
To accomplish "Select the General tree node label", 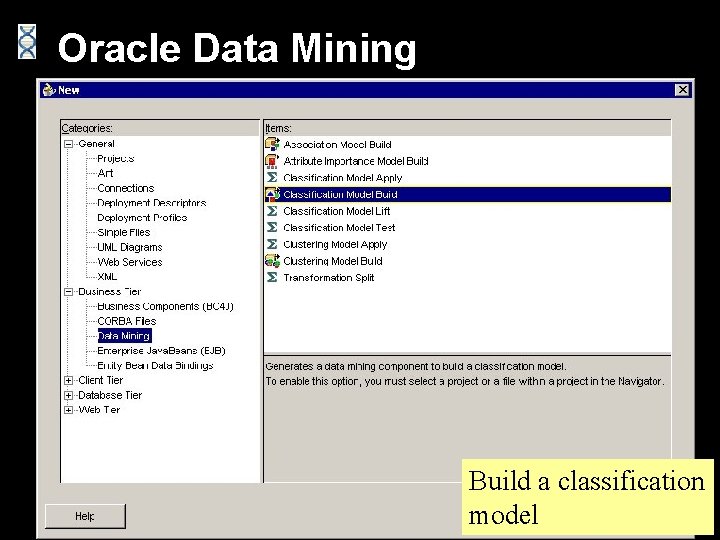I will coord(96,144).
